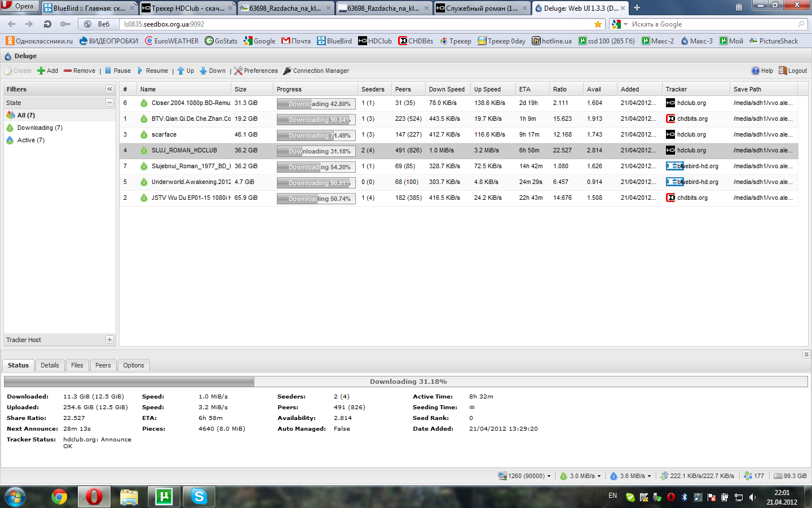The image size is (812, 508).
Task: Select the Underworld.Awakening.2012 torrent
Action: tap(459, 182)
